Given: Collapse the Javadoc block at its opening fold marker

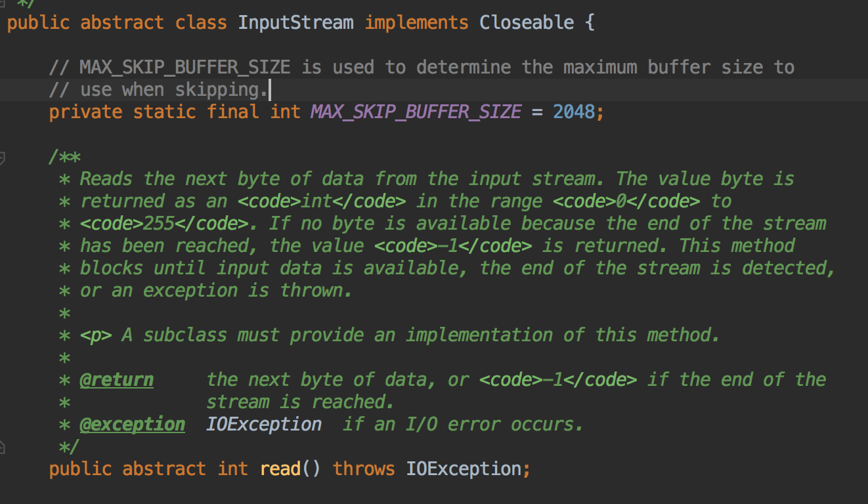Looking at the screenshot, I should pos(2,157).
